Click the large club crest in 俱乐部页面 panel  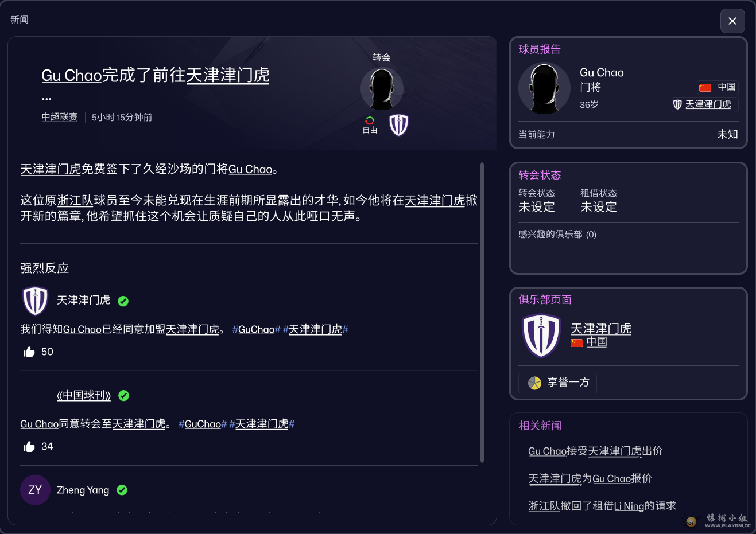tap(541, 336)
